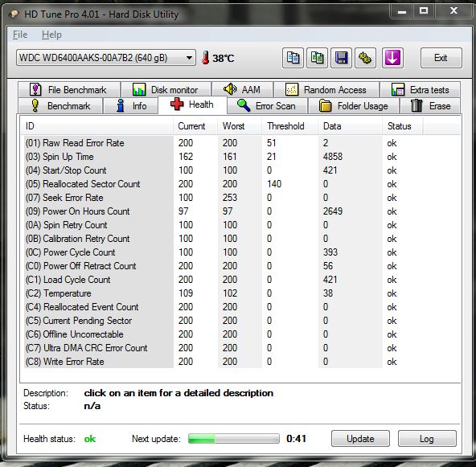
Task: Click the ID column header
Action: (97, 126)
